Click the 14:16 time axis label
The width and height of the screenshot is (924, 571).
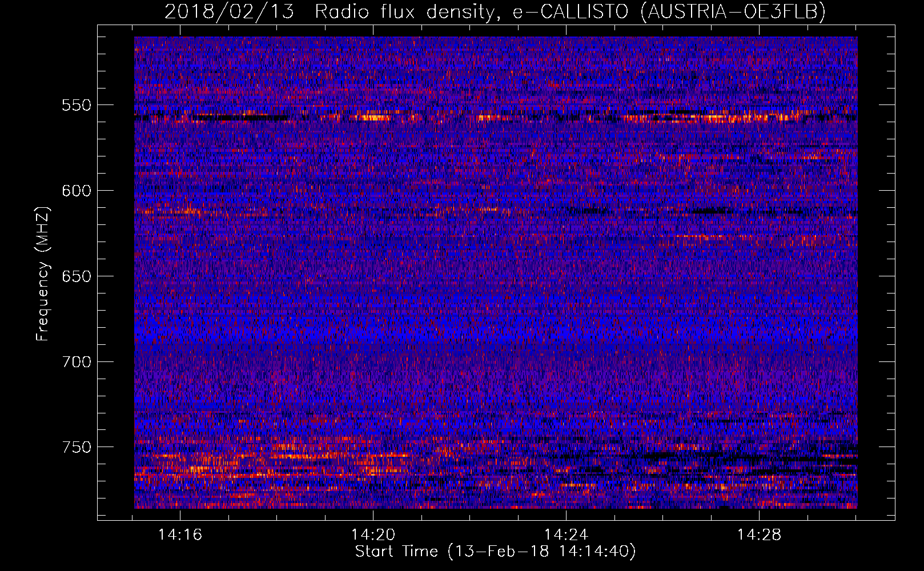180,535
